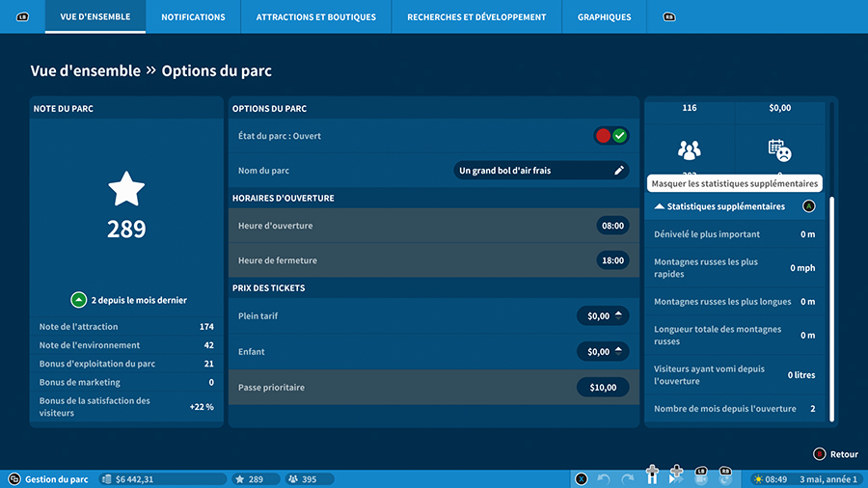
Task: Click the unhappy calendar icon
Action: tap(779, 150)
